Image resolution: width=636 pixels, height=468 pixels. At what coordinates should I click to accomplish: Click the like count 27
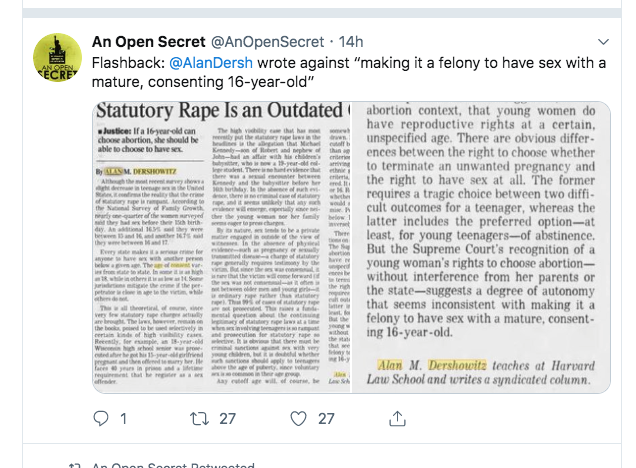(326, 419)
